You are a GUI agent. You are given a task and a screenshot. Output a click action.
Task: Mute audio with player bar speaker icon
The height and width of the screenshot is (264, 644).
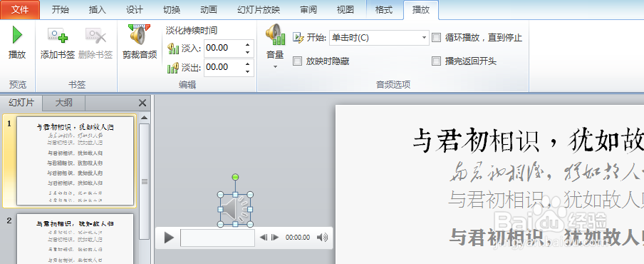point(323,238)
